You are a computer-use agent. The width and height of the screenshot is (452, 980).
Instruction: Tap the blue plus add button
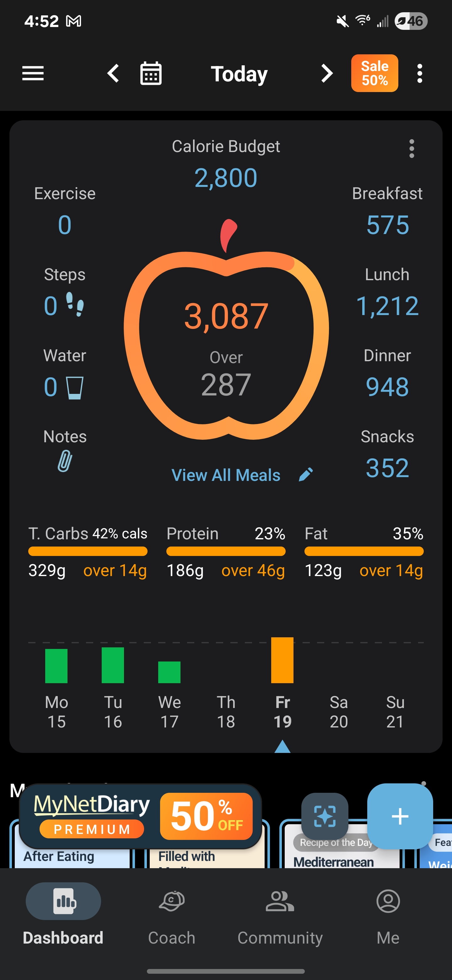click(400, 816)
